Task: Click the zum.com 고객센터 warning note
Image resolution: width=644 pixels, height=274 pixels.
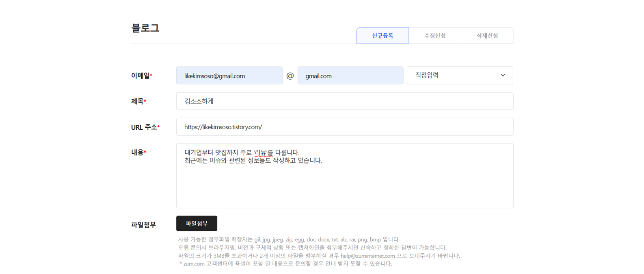Action: [285, 264]
